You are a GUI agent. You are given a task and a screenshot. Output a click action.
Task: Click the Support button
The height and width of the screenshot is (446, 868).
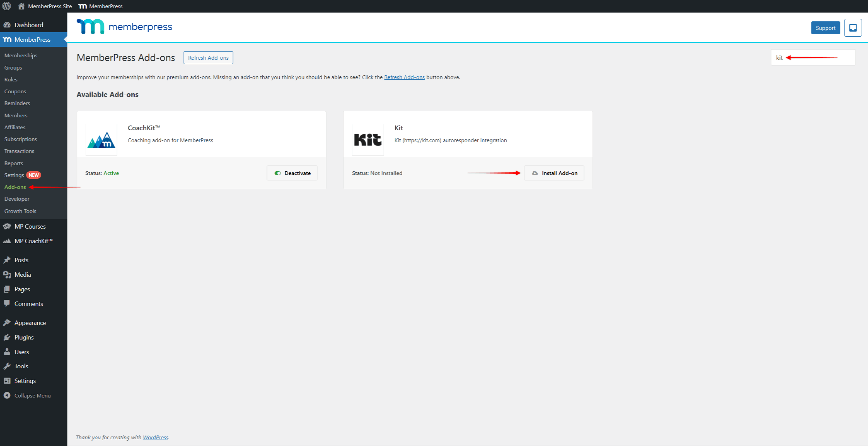[x=825, y=28]
